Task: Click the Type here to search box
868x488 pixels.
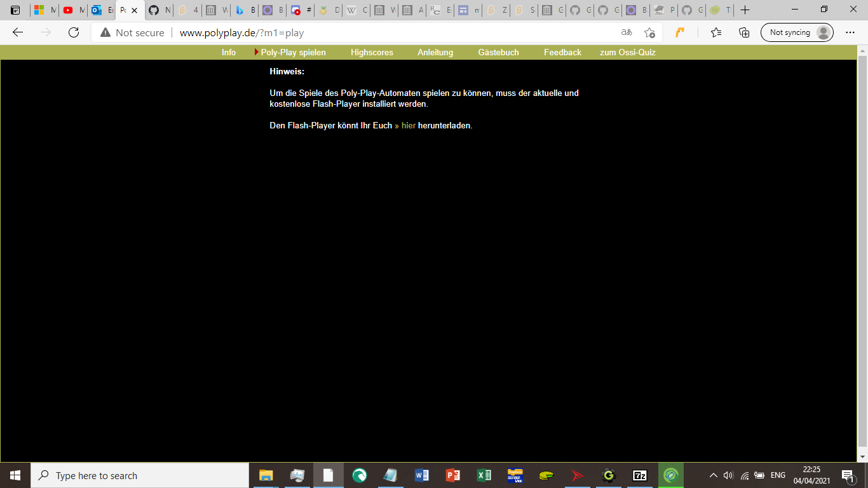Action: [140, 475]
